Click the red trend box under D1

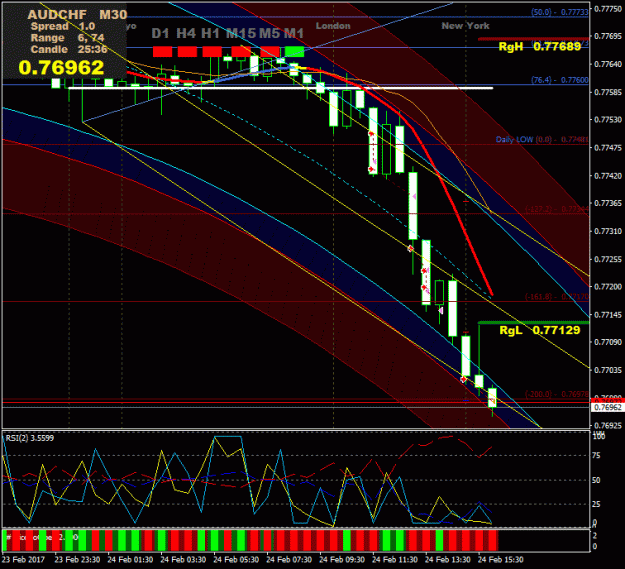[162, 51]
